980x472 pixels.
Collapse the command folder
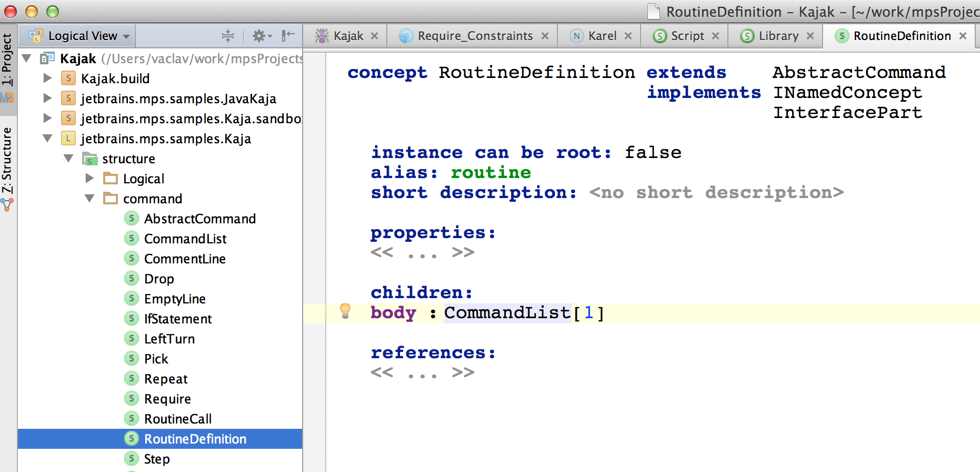click(x=89, y=199)
